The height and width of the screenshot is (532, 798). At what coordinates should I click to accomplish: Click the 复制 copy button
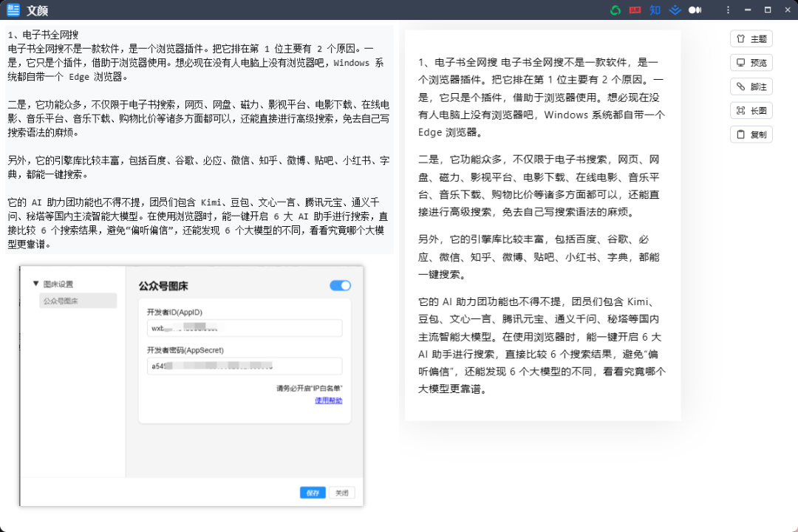tap(751, 134)
